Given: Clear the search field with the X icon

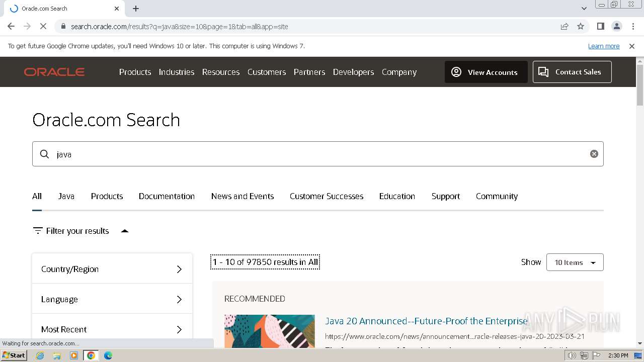Looking at the screenshot, I should pos(594,154).
